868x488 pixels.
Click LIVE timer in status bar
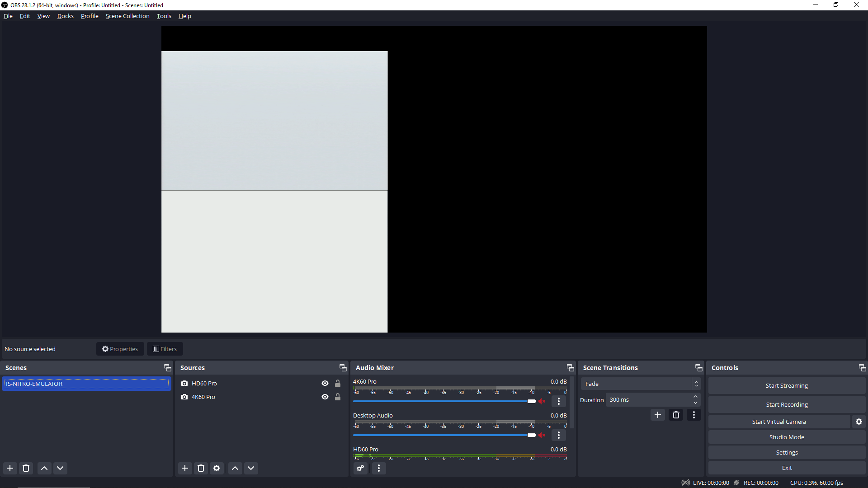[x=711, y=483]
